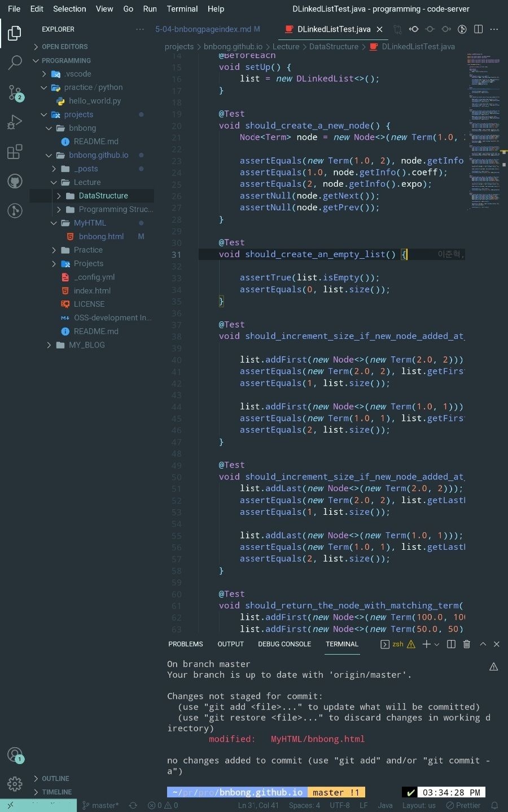The width and height of the screenshot is (508, 812).
Task: Open the File menu
Action: (x=14, y=9)
